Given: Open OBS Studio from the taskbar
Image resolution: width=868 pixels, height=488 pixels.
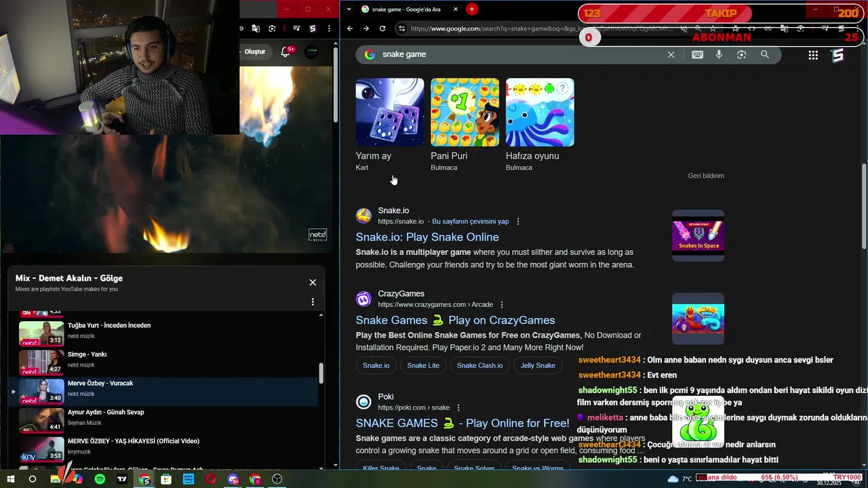Looking at the screenshot, I should 277,479.
